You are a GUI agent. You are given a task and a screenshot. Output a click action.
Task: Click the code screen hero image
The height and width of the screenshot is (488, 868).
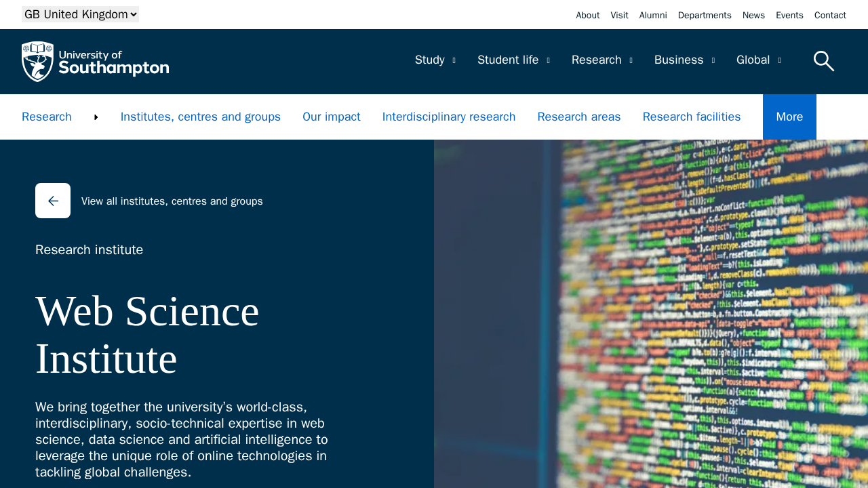coord(651,314)
